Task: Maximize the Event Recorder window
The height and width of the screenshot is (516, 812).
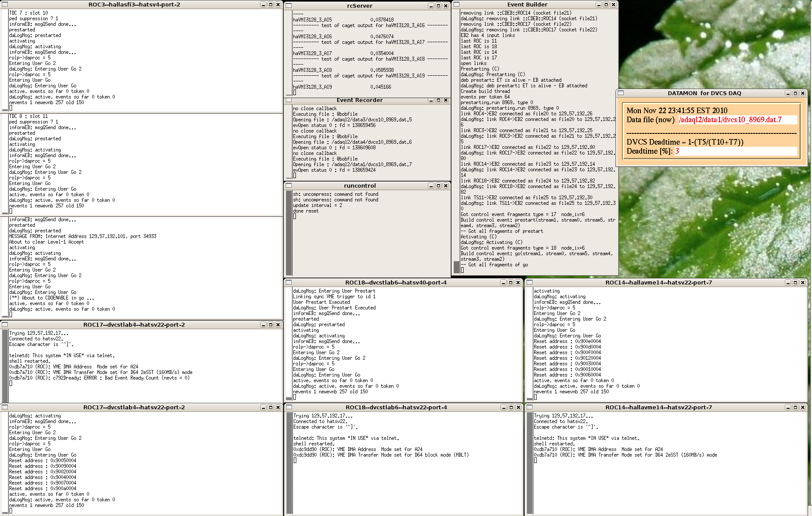Action: [x=438, y=100]
